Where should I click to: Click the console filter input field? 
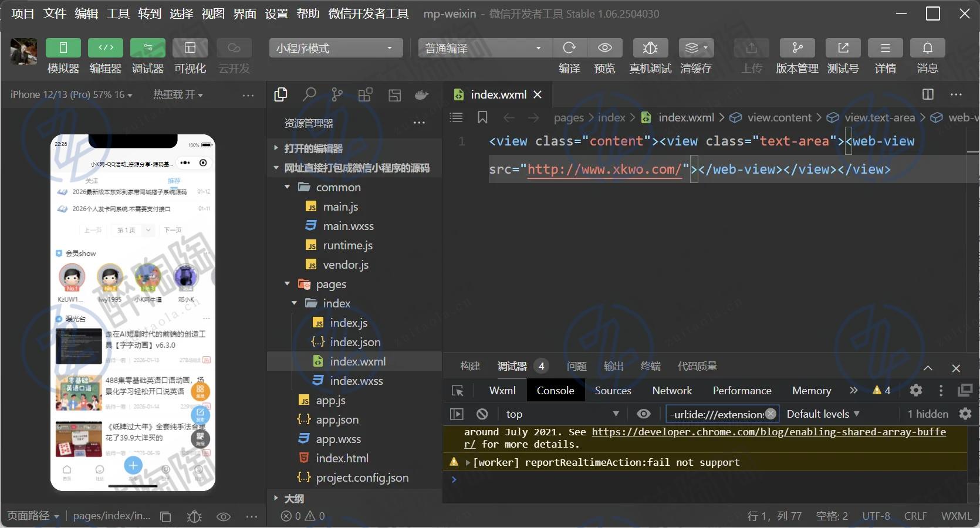716,414
